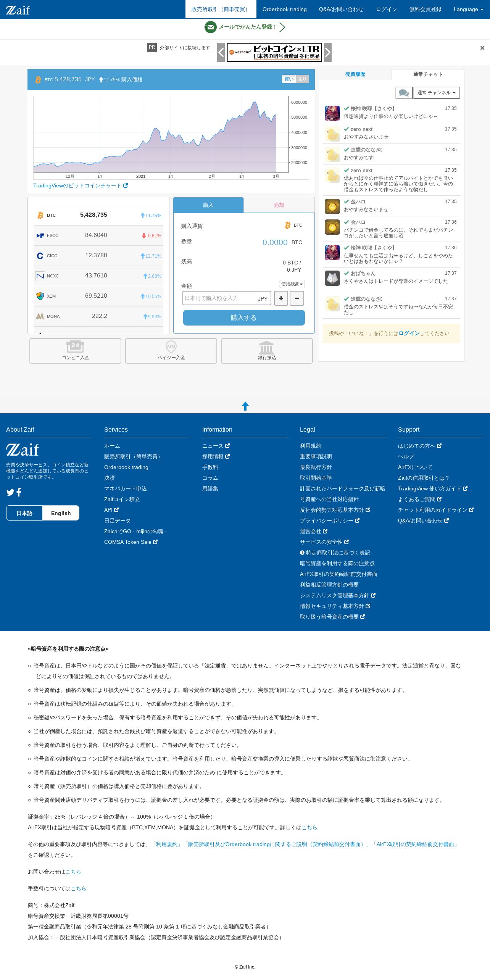Click the green mail registration icon

(210, 27)
